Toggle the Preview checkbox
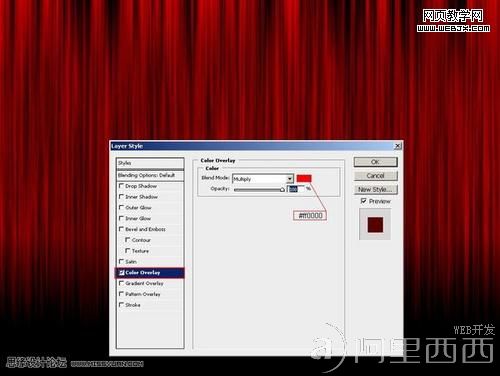Image resolution: width=500 pixels, height=376 pixels. click(x=364, y=201)
